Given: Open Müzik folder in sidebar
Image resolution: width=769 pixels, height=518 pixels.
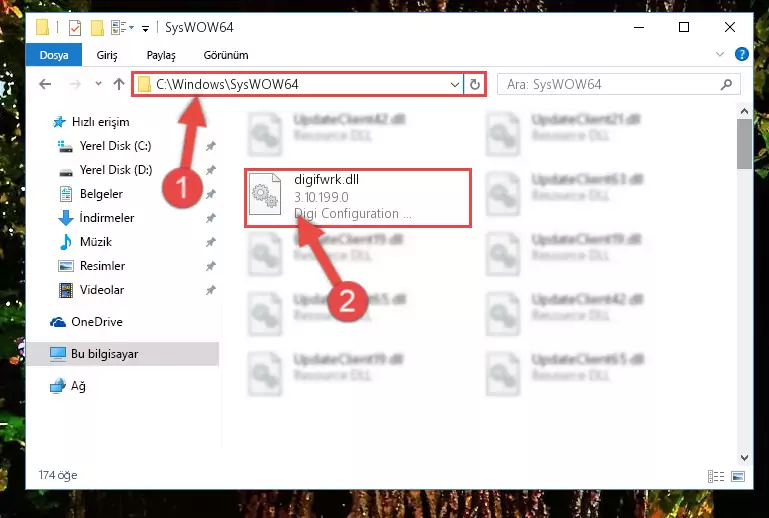Looking at the screenshot, I should 96,242.
